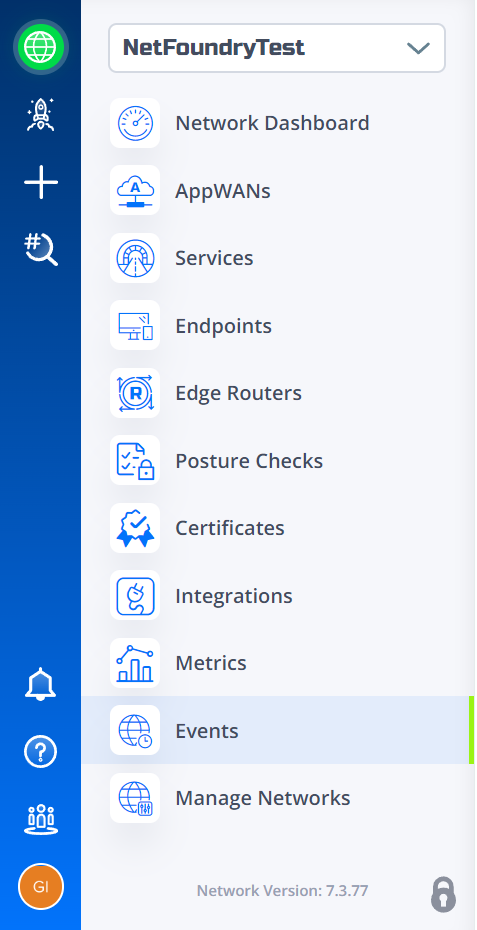This screenshot has height=930, width=477.
Task: Click the help question mark icon
Action: click(40, 752)
